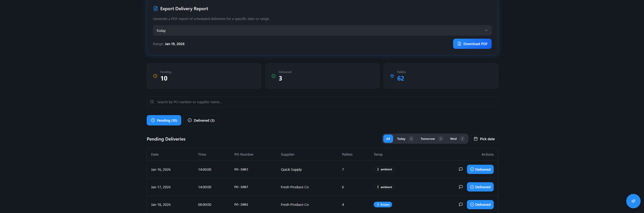Select the Wed date filter tab
Image resolution: width=644 pixels, height=213 pixels.
453,139
